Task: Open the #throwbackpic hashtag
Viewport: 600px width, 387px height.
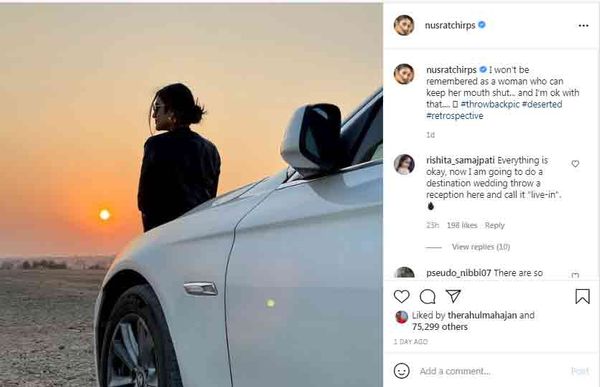Action: tap(490, 104)
